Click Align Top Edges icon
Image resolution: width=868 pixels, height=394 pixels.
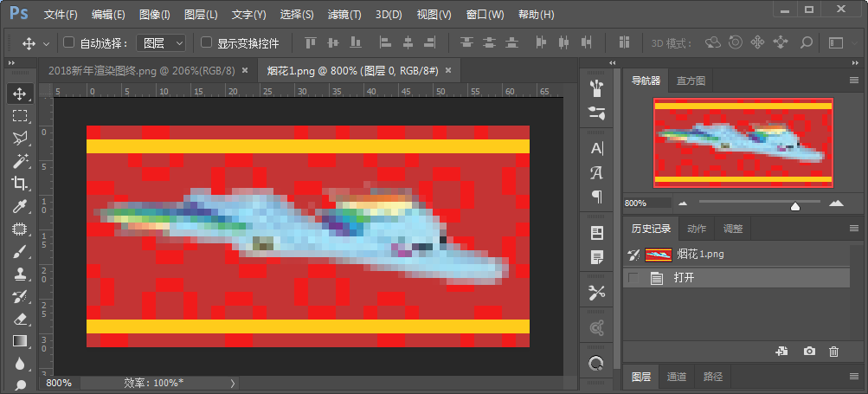[x=311, y=42]
